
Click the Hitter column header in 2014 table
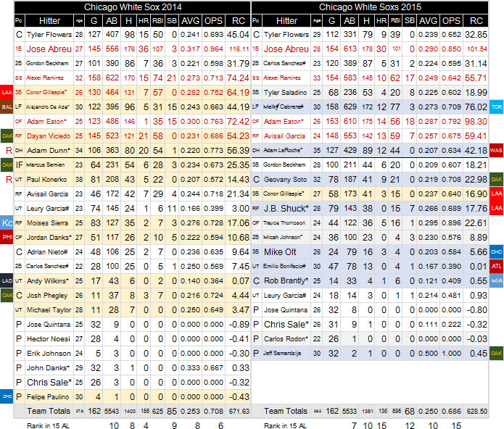click(49, 21)
